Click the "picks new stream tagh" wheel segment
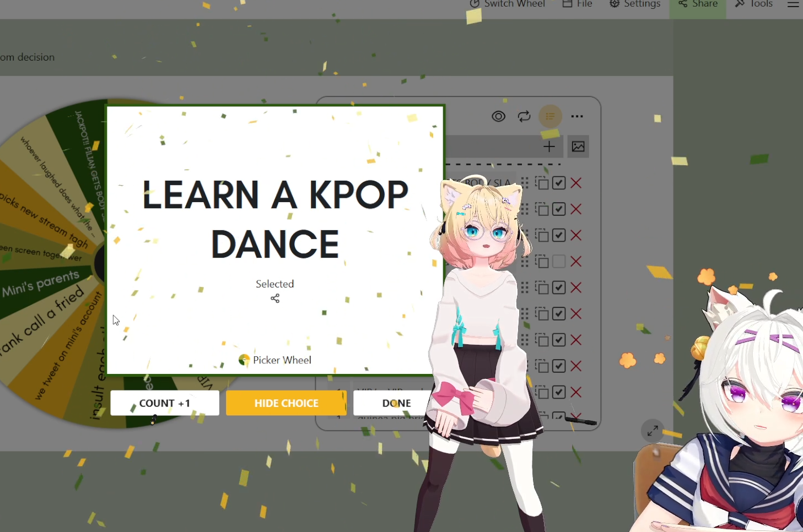Screen dimensions: 803x532 [x=44, y=221]
